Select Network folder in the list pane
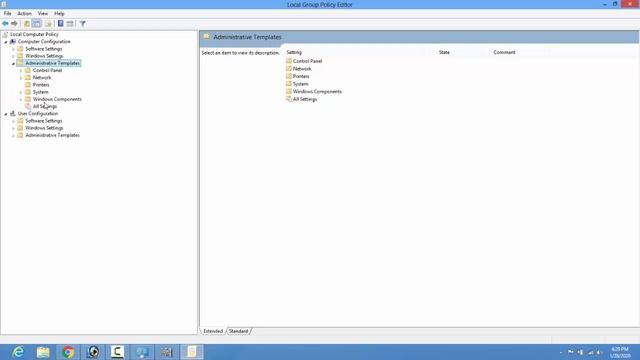 pos(302,69)
